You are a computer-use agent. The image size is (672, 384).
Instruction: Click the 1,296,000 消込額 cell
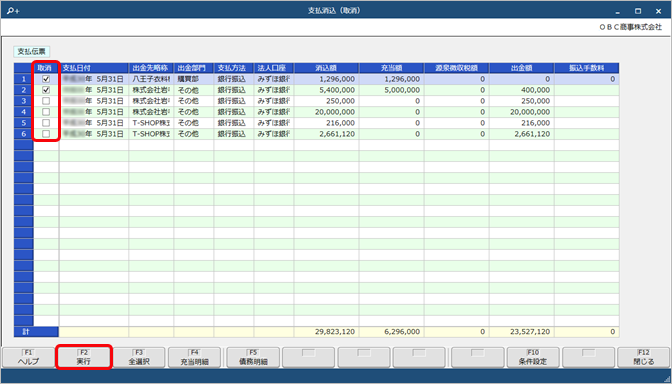pos(327,79)
